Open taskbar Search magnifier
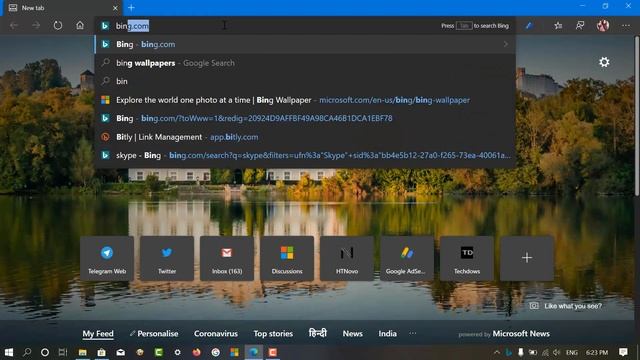 (27, 352)
